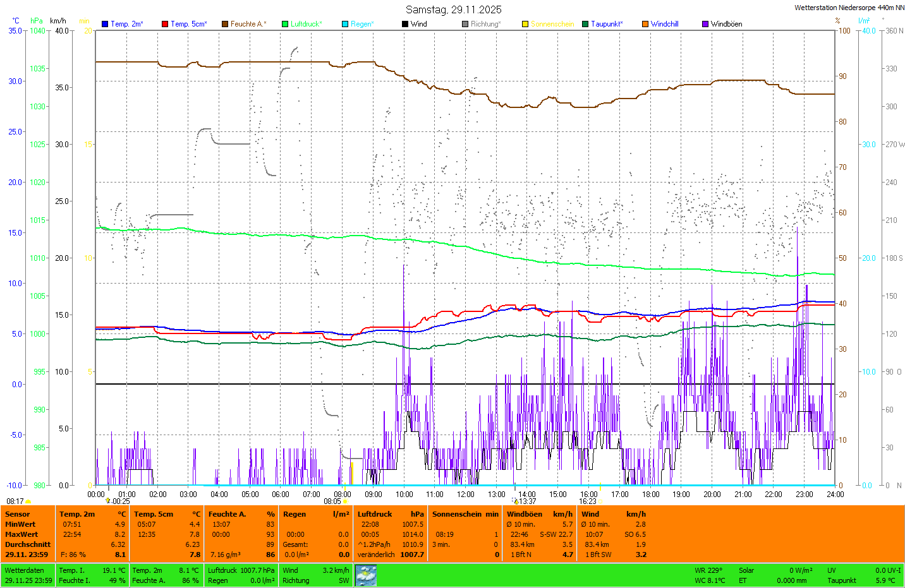Click the cyan Regen legend square
The height and width of the screenshot is (588, 905).
[x=345, y=24]
